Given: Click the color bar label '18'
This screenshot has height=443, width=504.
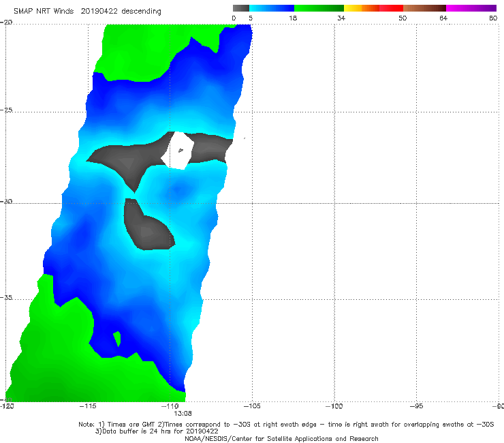Looking at the screenshot, I should coord(293,18).
